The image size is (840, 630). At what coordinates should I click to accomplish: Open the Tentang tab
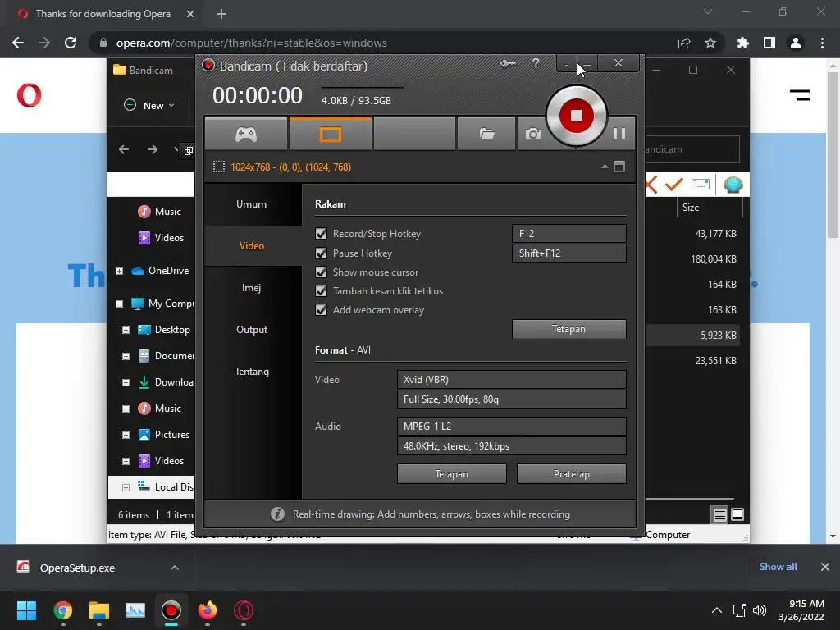point(252,372)
